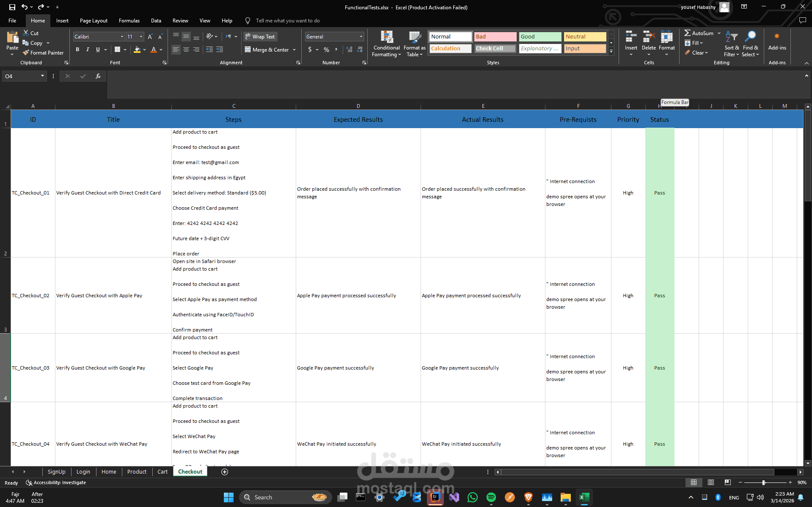The width and height of the screenshot is (812, 507).
Task: Switch to the Formulas ribbon tab
Action: point(129,20)
